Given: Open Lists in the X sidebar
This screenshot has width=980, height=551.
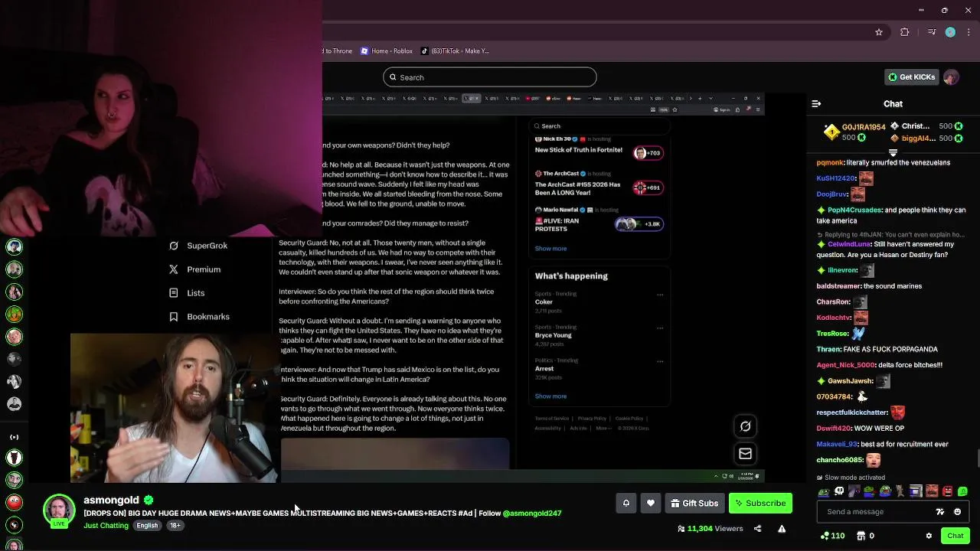Looking at the screenshot, I should click(186, 293).
